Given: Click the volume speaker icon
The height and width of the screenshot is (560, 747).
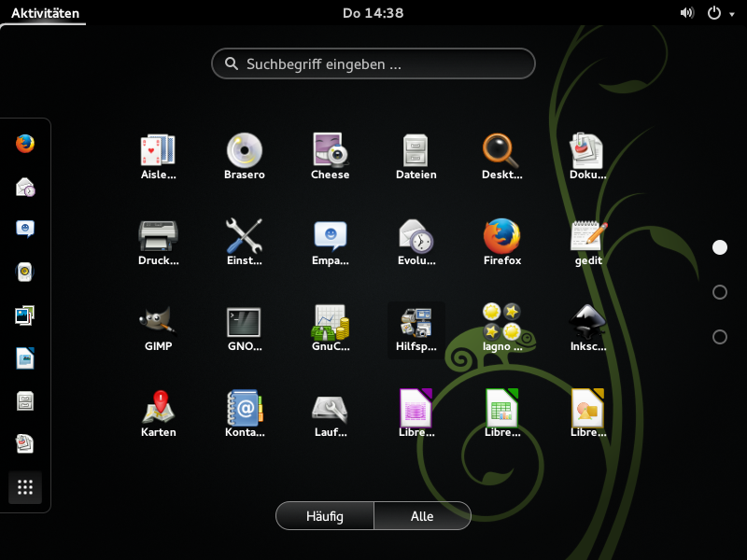Looking at the screenshot, I should point(687,13).
